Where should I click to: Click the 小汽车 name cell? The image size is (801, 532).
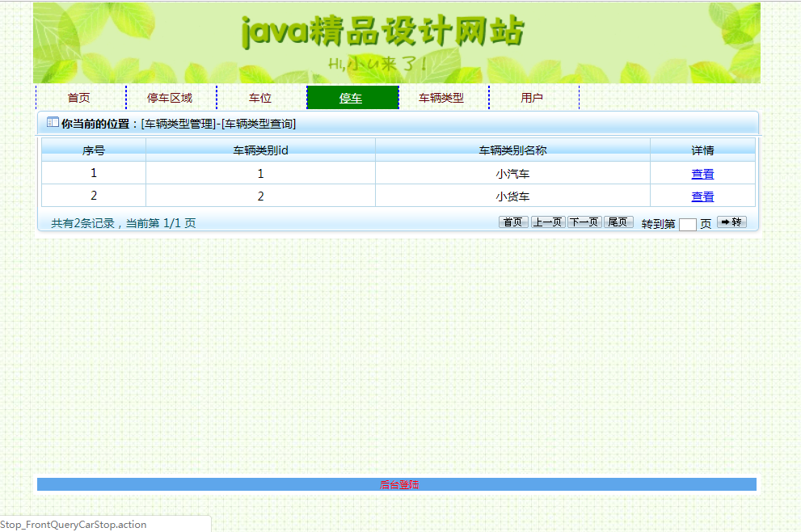coord(513,174)
